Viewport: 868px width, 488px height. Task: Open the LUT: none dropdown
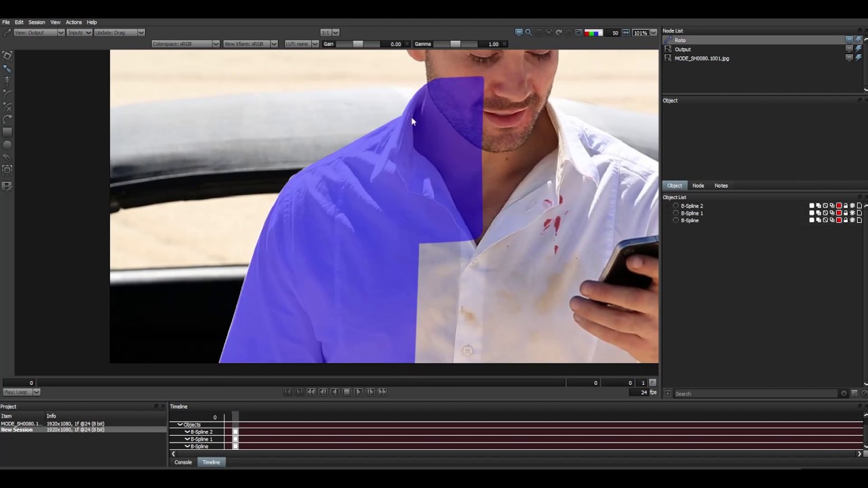pos(301,44)
